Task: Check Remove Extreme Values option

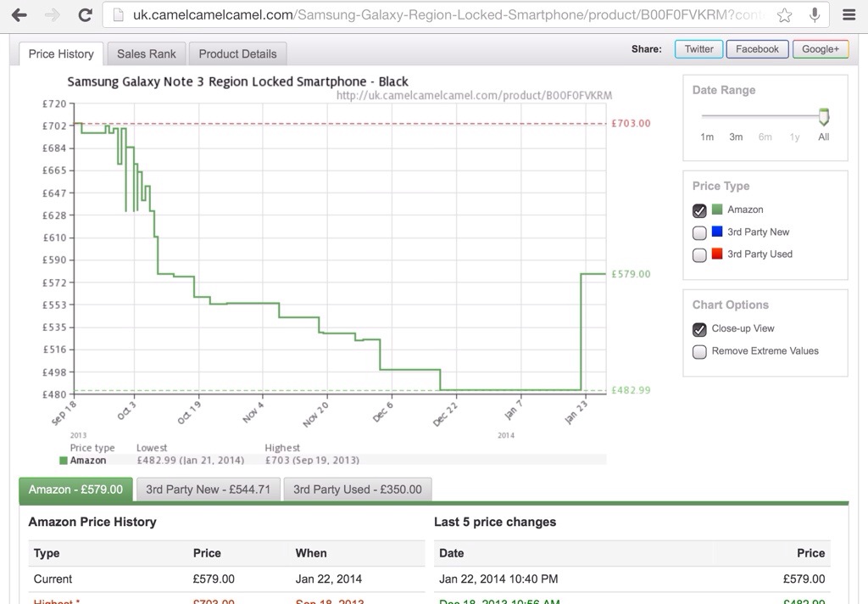Action: click(x=699, y=351)
